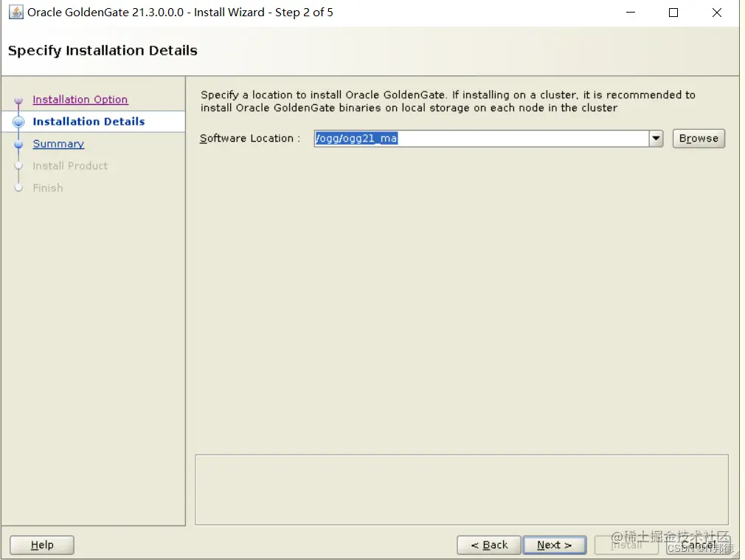745x560 pixels.
Task: Open the Installation Option step link
Action: pos(80,100)
